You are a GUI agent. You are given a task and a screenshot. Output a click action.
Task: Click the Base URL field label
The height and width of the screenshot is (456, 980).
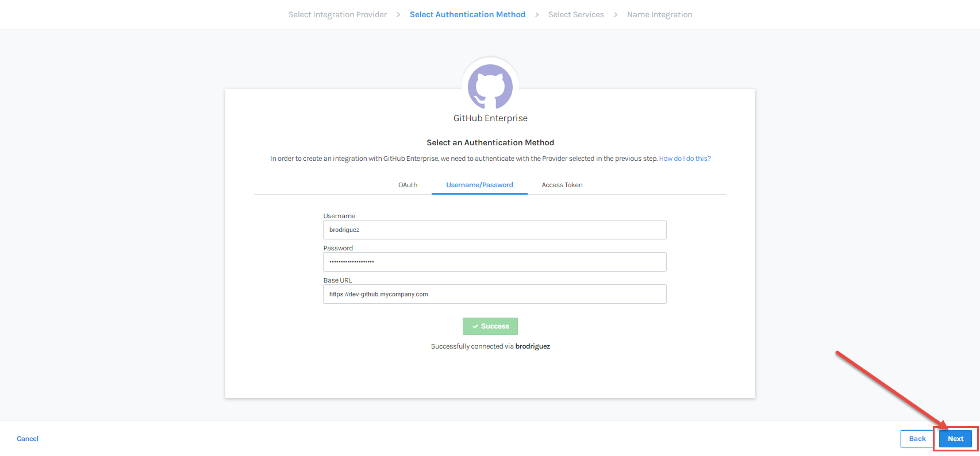point(337,280)
